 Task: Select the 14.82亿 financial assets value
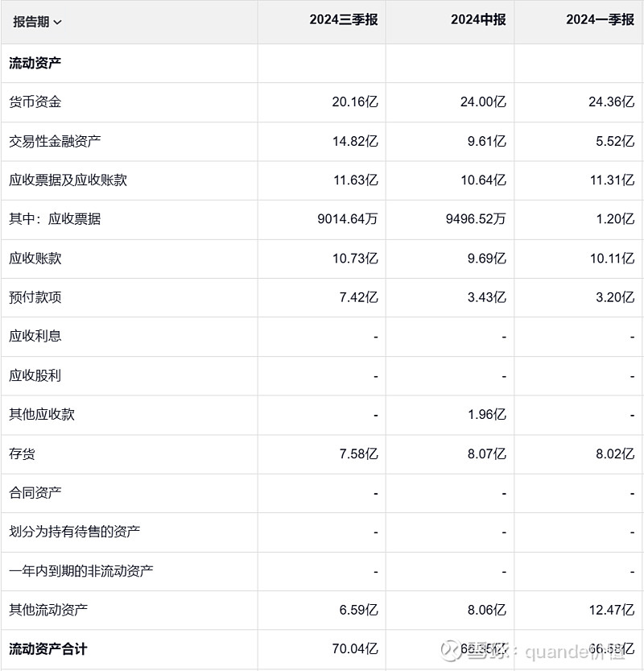(x=355, y=141)
